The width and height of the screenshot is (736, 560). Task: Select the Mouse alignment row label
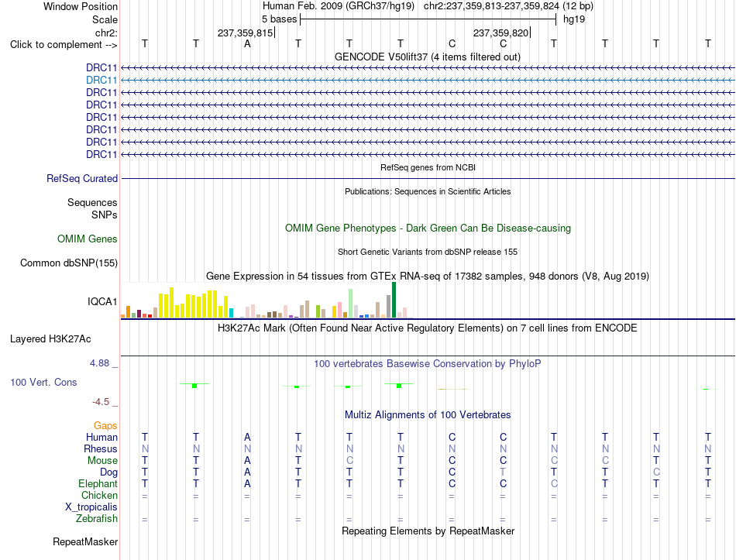point(102,461)
